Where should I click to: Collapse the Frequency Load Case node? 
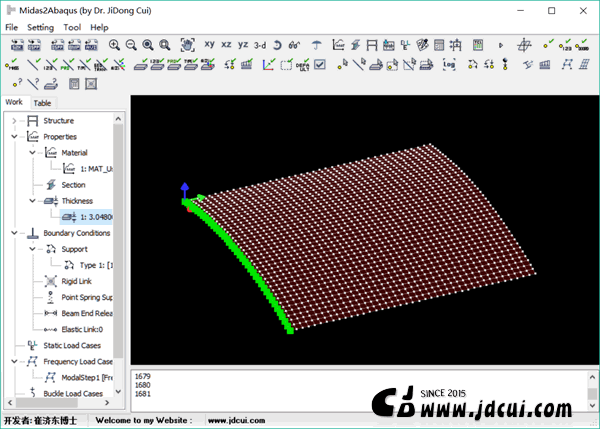(14, 362)
